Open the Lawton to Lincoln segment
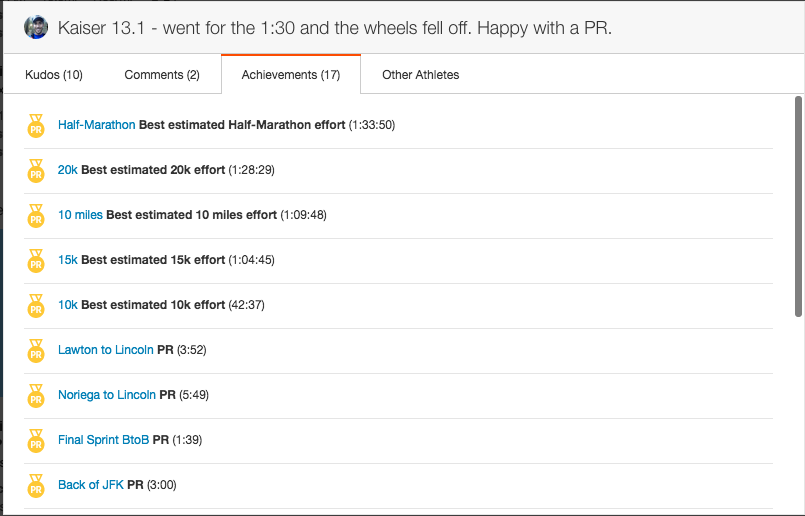The image size is (805, 516). pos(106,350)
